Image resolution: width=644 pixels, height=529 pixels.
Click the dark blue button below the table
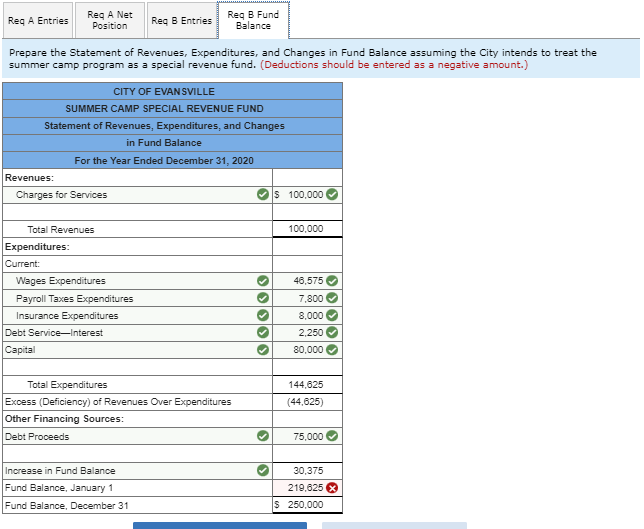pos(220,525)
